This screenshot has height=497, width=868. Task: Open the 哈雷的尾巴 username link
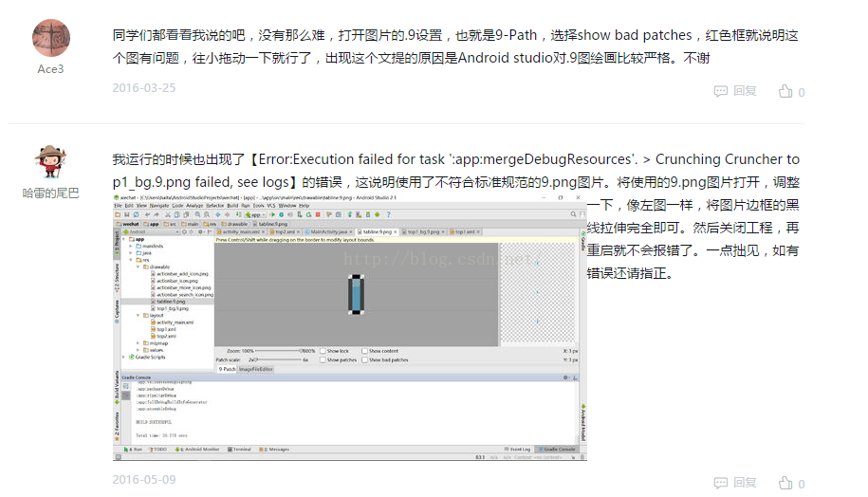click(x=50, y=193)
